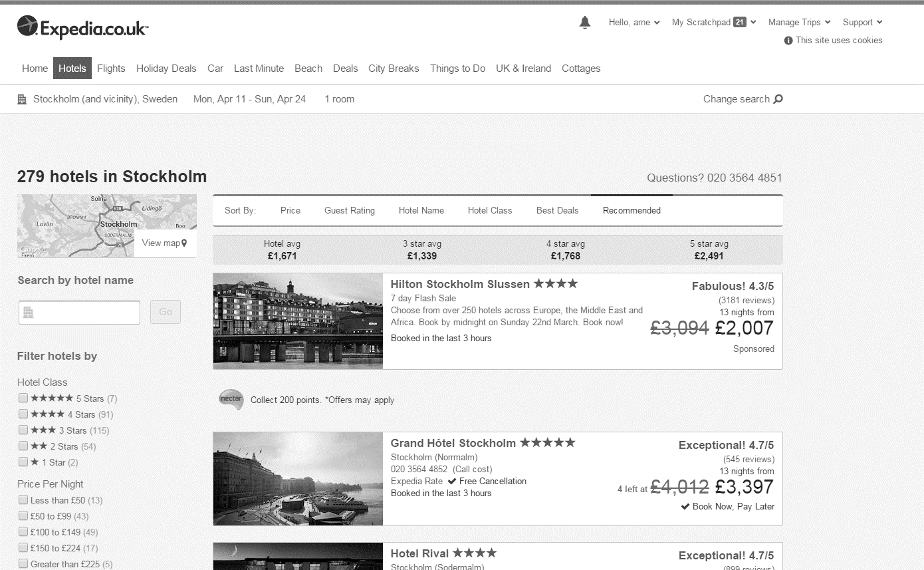The height and width of the screenshot is (570, 924).
Task: Click the This site uses cookies link
Action: tap(839, 41)
